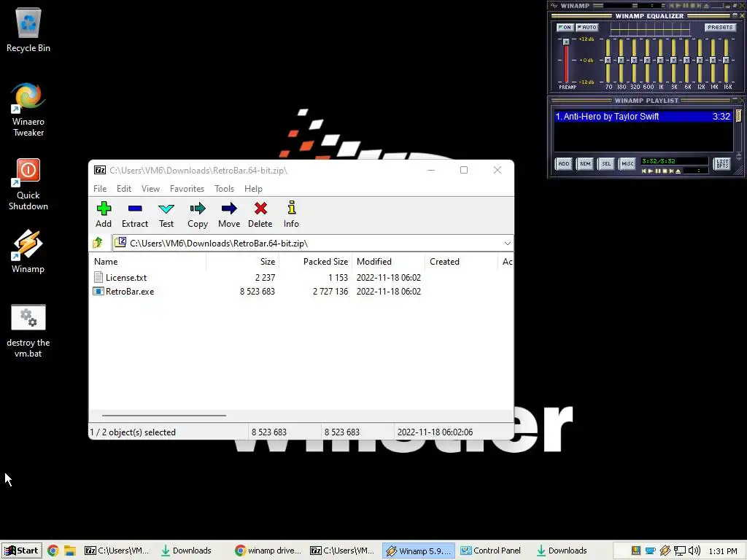Select the Recycle Bin desktop icon
Image resolution: width=747 pixels, height=560 pixels.
[x=28, y=30]
